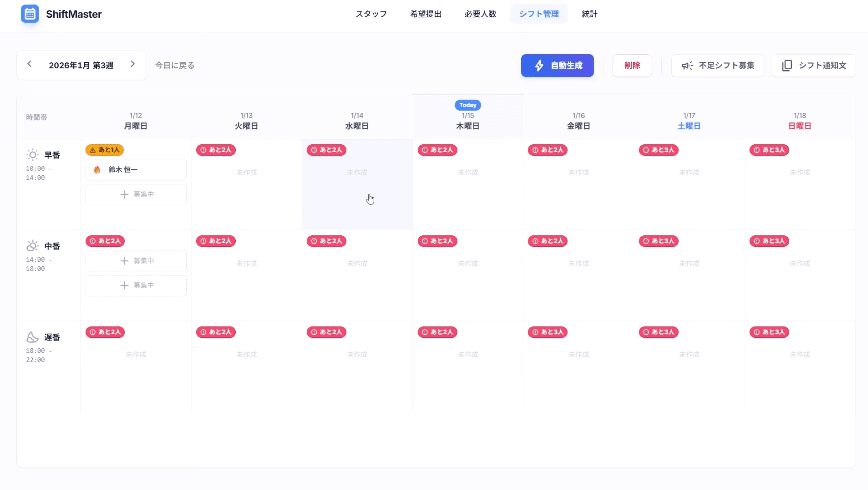
Task: Click plus icon in Monday 早番 募集中 slot
Action: pos(124,194)
